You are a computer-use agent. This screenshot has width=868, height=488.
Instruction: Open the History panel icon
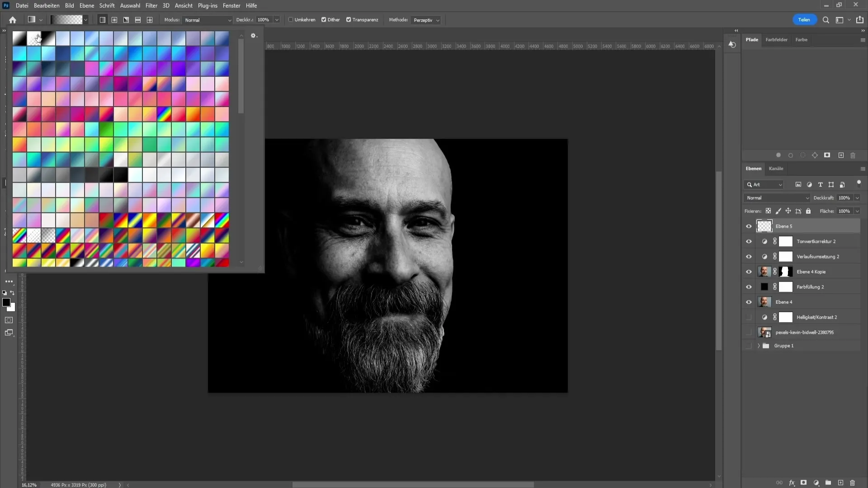coord(732,44)
